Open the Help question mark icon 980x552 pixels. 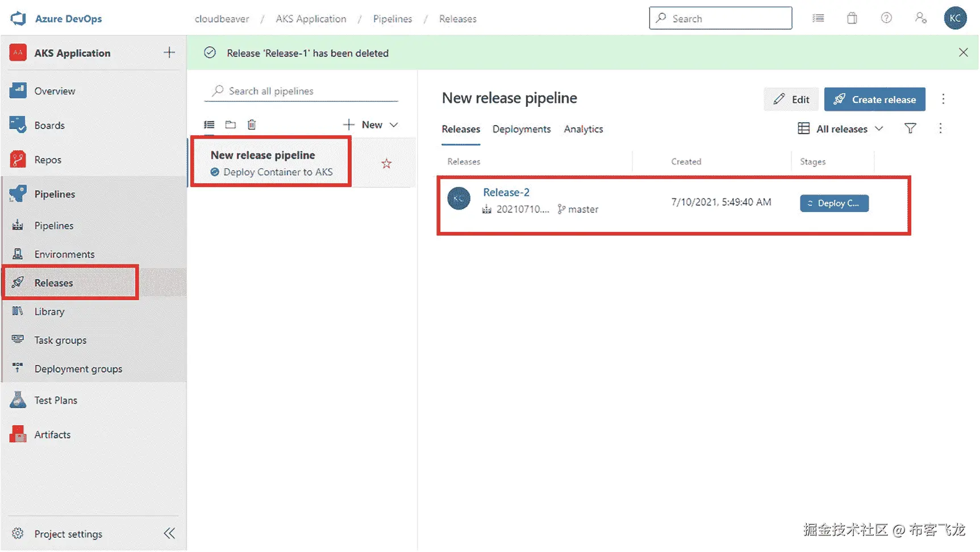pos(886,18)
